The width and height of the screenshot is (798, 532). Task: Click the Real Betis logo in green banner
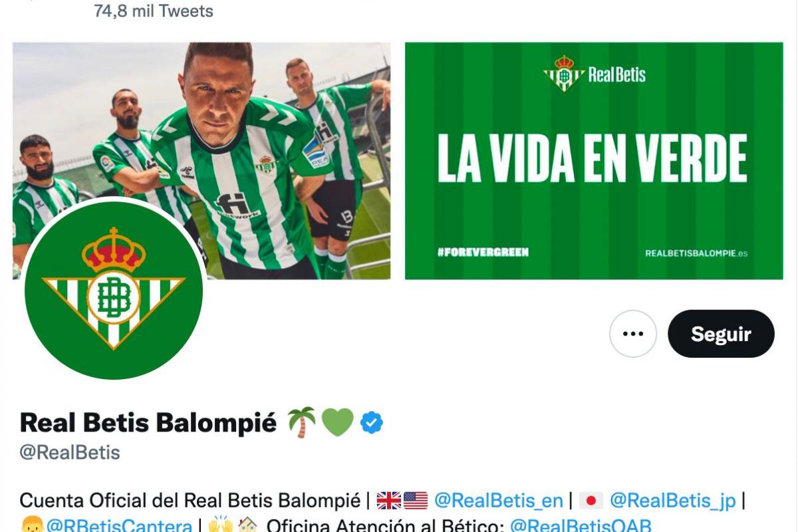point(594,73)
